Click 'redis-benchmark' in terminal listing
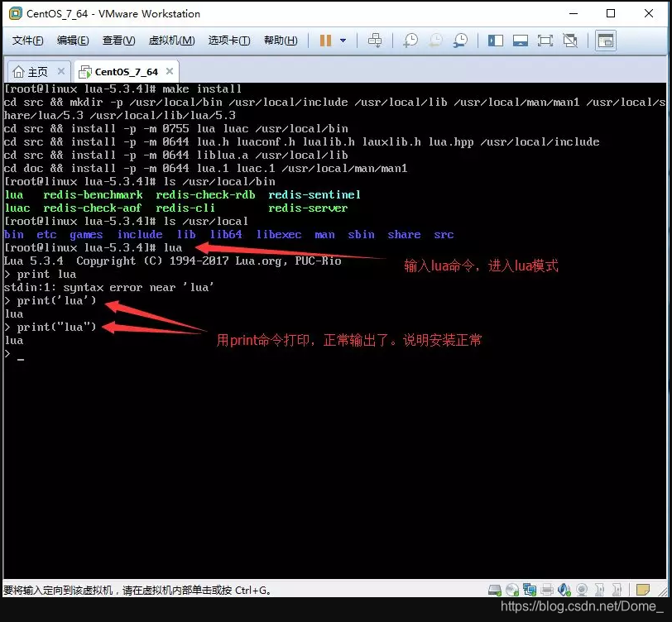Viewport: 672px width, 622px height. [x=93, y=195]
